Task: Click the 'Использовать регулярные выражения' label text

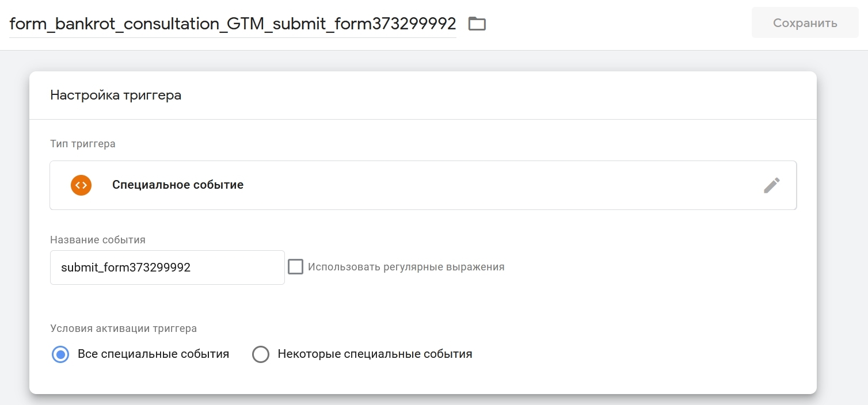Action: point(406,267)
